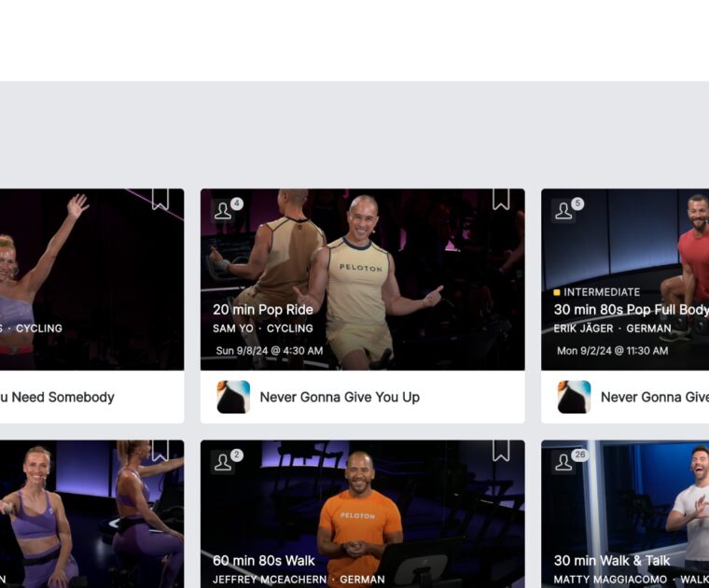The width and height of the screenshot is (709, 588).
Task: Click friends icon on 20 min Pop Ride
Action: (223, 211)
